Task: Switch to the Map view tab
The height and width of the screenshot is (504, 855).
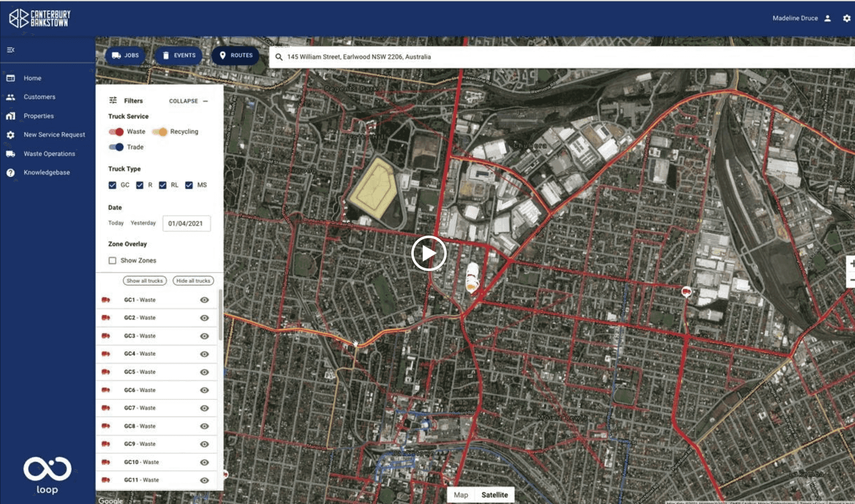Action: [461, 495]
